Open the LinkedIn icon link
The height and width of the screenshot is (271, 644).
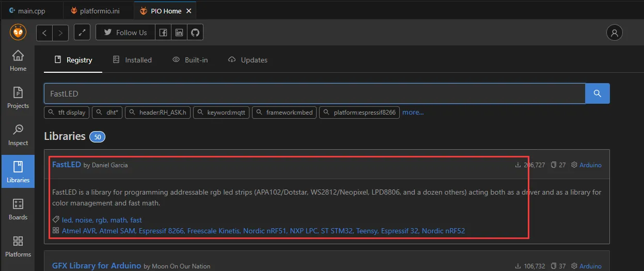pos(179,33)
